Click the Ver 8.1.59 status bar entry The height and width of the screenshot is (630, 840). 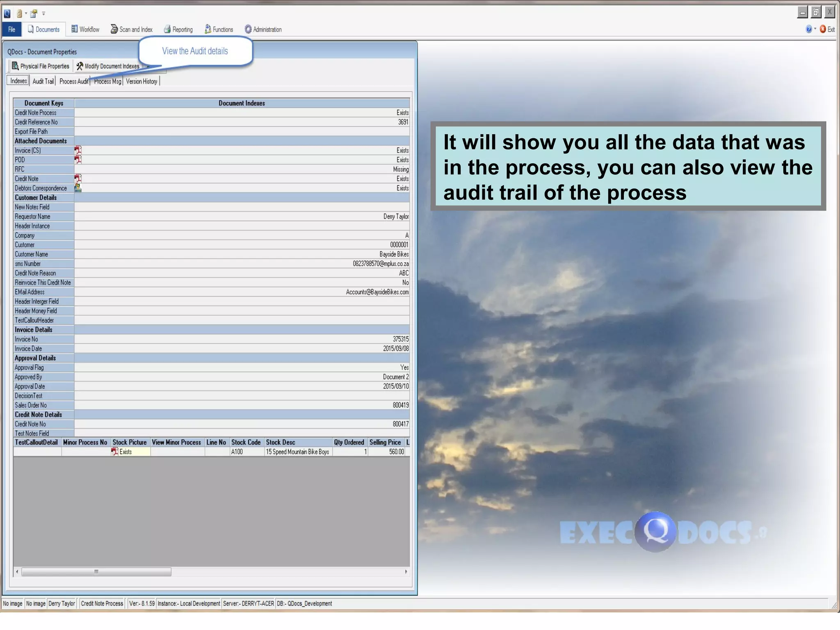click(142, 603)
